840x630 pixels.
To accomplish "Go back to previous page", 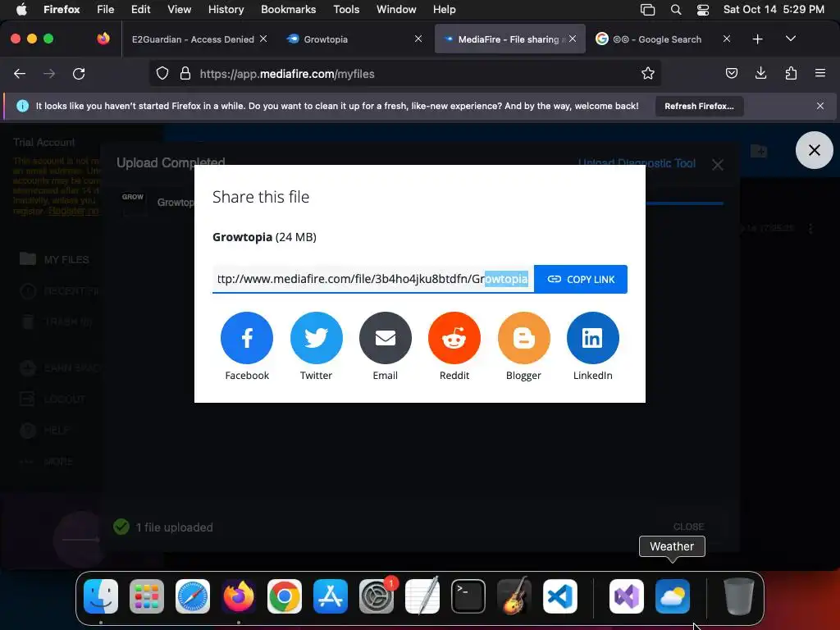I will 20,74.
